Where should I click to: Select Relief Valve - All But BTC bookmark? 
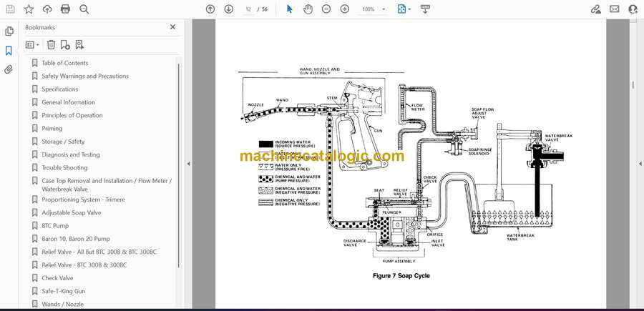coord(99,252)
